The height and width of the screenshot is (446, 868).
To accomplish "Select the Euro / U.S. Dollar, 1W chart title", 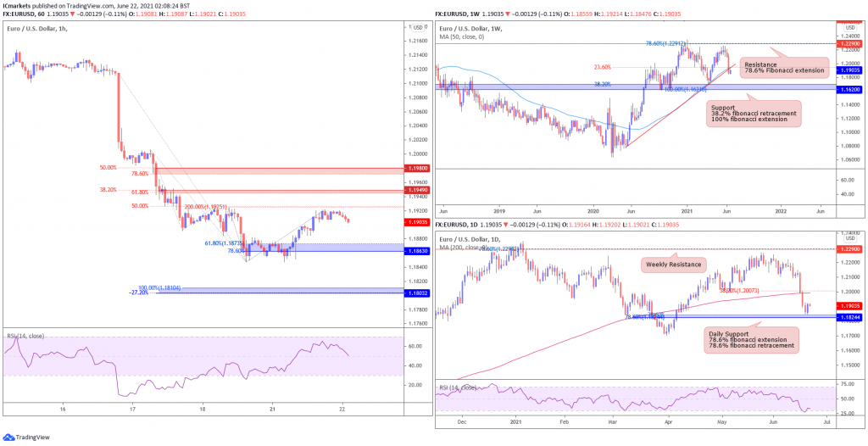I will (469, 29).
